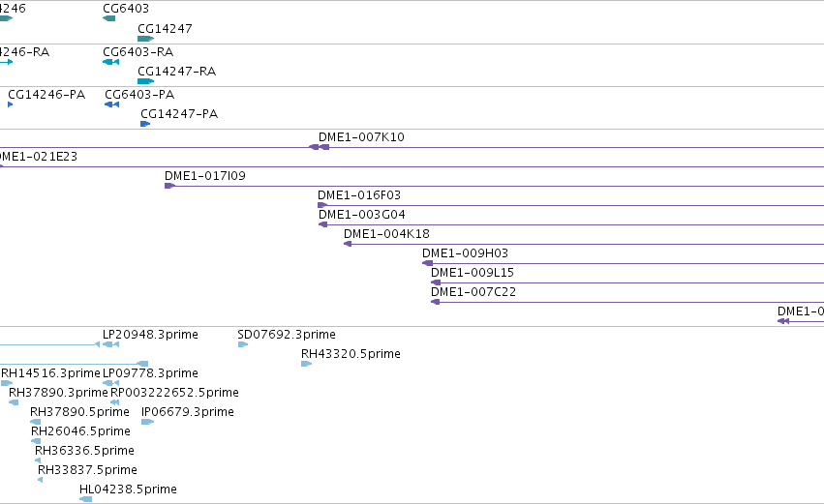The image size is (824, 504).
Task: Open the DME1-016F03 feature label
Action: (359, 195)
